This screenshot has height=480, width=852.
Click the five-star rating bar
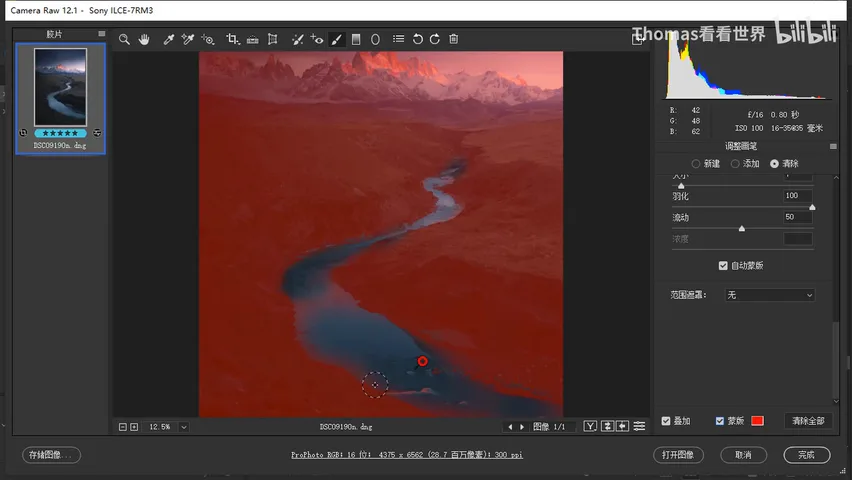[60, 133]
